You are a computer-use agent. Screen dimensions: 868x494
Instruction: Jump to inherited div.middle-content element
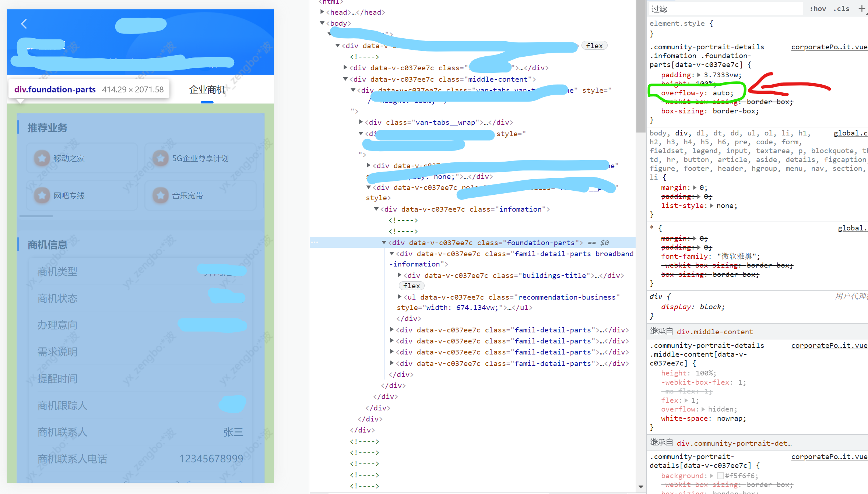pos(715,332)
